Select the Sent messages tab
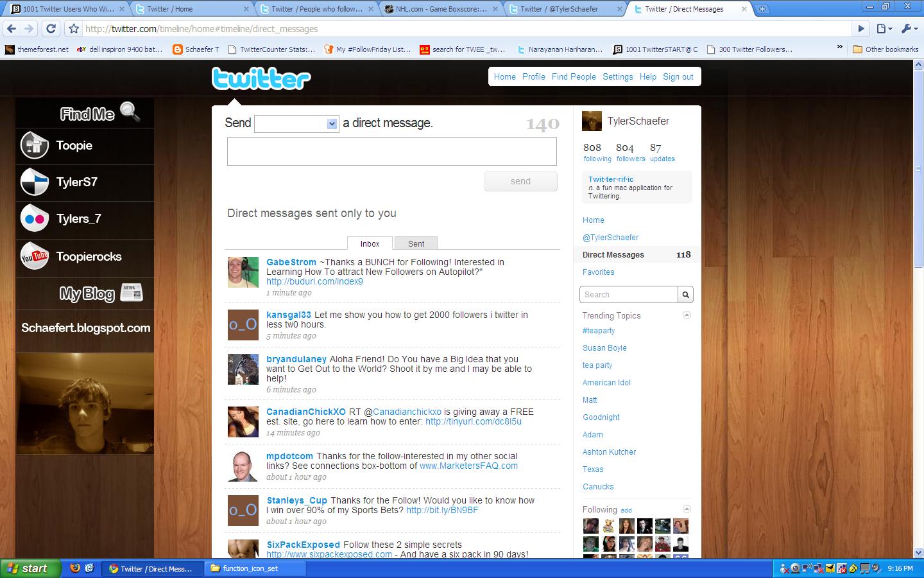 click(x=416, y=243)
